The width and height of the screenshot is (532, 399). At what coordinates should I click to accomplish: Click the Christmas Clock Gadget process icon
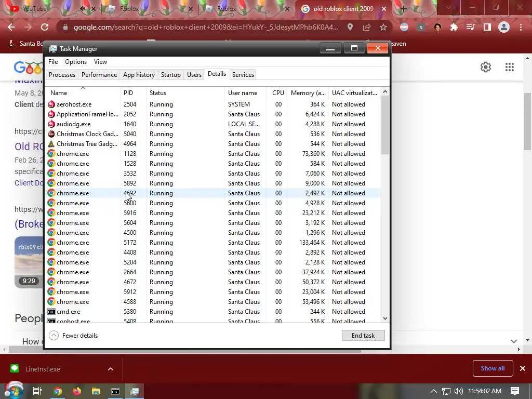pos(51,134)
